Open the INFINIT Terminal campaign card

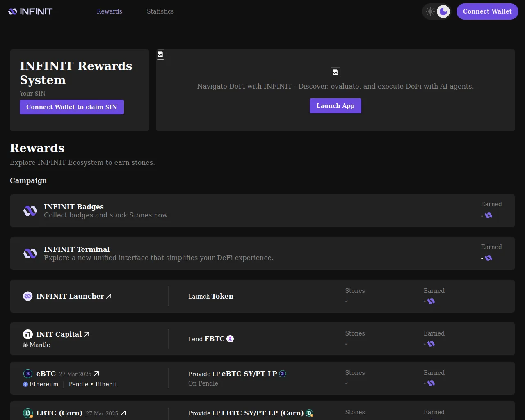(x=262, y=253)
